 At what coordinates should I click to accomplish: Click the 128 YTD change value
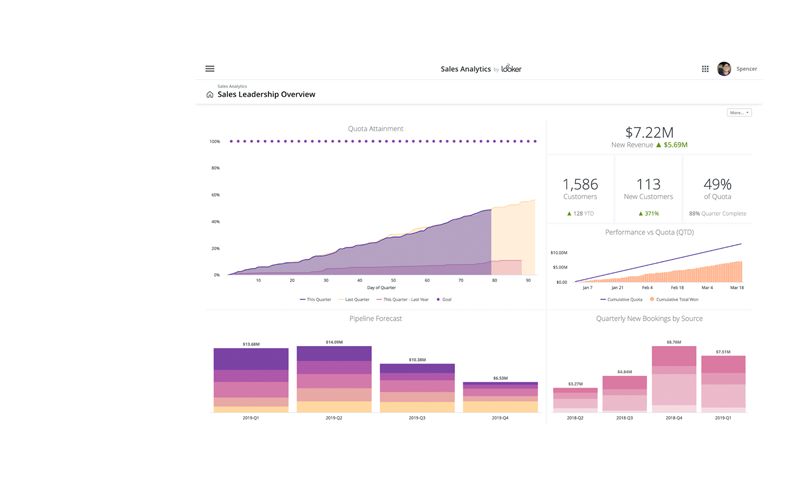tap(580, 214)
